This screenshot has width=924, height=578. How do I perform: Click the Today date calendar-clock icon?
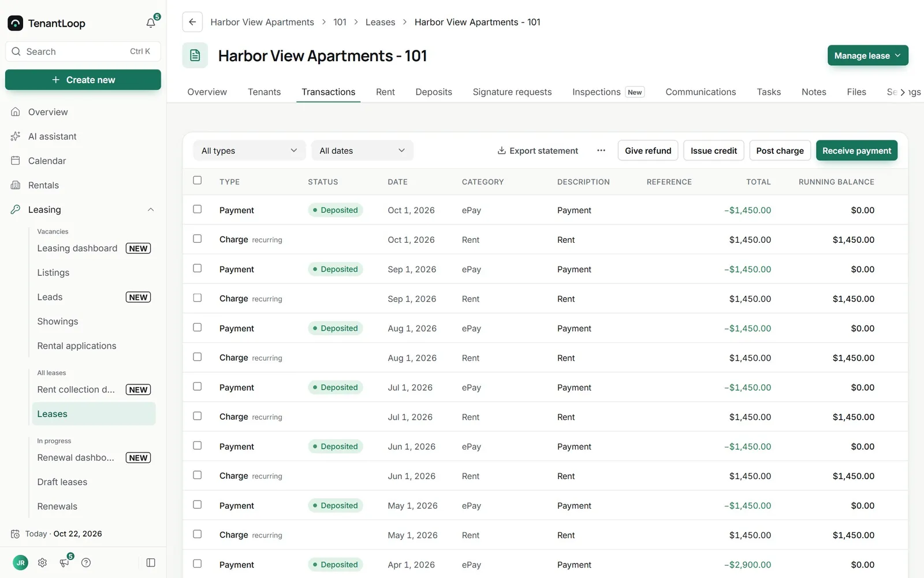tap(15, 534)
